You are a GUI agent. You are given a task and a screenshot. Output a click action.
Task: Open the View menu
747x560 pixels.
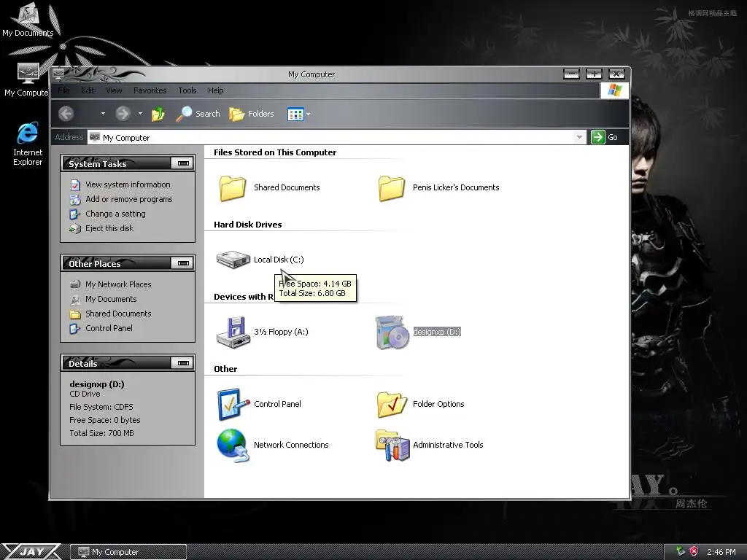pos(114,90)
